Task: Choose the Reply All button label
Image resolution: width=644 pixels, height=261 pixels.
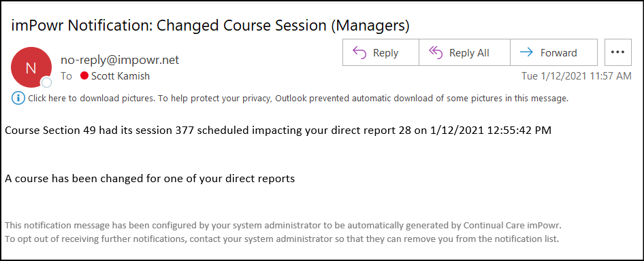Action: click(469, 53)
